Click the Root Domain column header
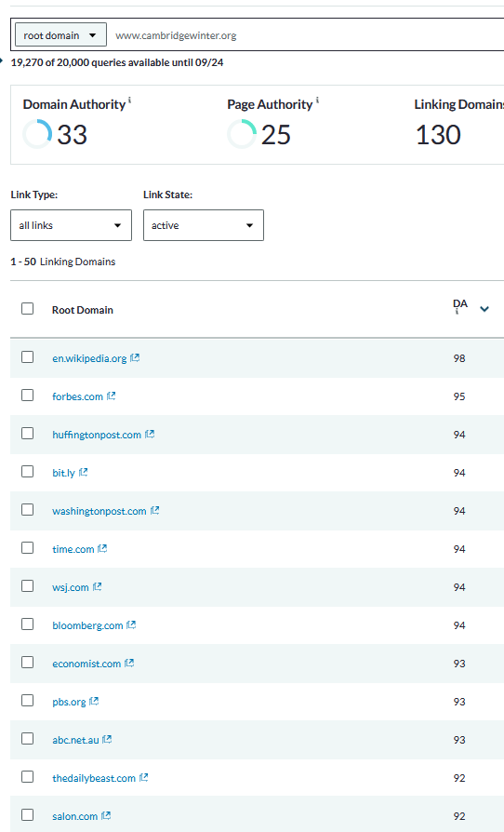Image resolution: width=504 pixels, height=832 pixels. [x=82, y=310]
